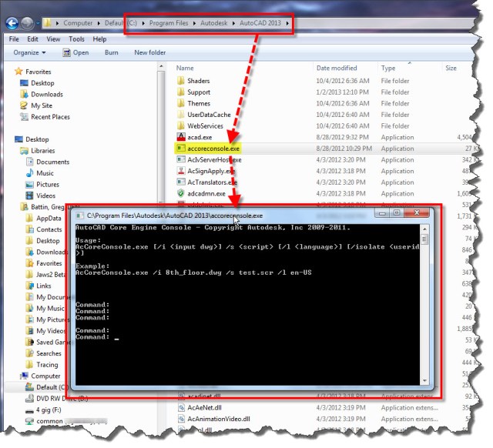Image resolution: width=493 pixels, height=448 pixels.
Task: Click the Burn button in toolbar
Action: [112, 52]
